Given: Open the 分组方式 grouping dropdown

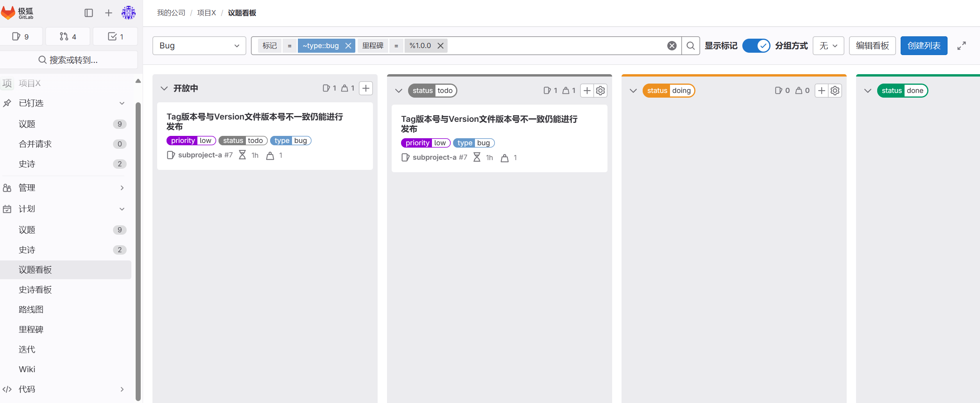Looking at the screenshot, I should pos(828,45).
